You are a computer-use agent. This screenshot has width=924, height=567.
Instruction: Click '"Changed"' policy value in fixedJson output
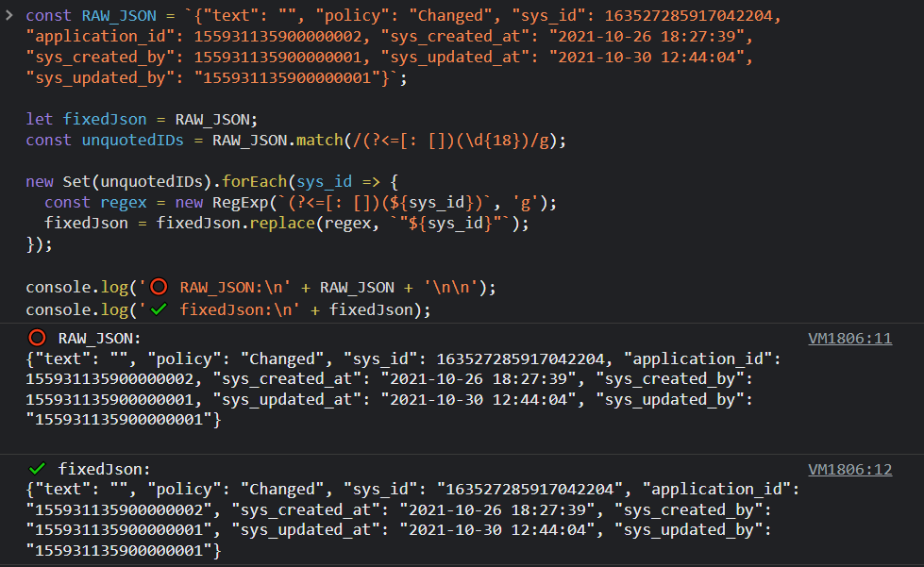click(283, 489)
